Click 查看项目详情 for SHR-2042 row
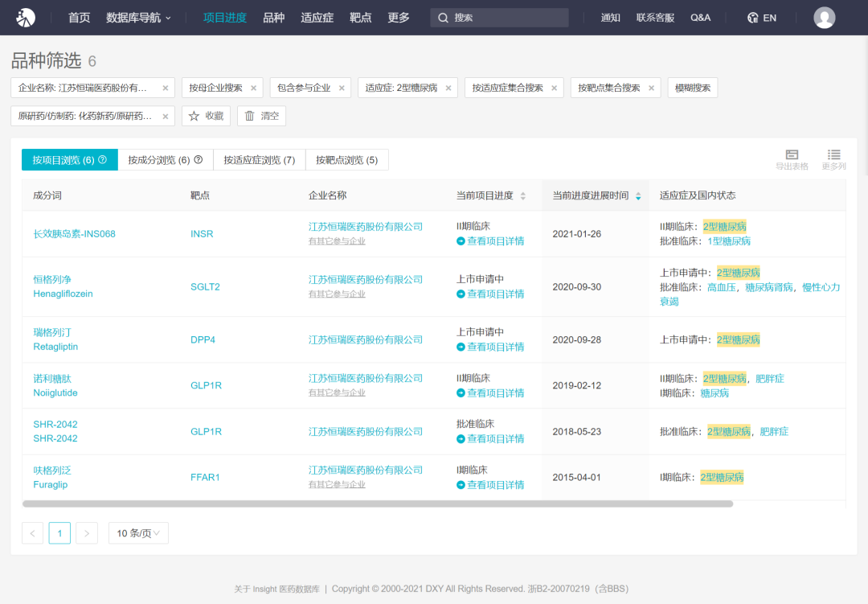The width and height of the screenshot is (868, 604). coord(490,439)
